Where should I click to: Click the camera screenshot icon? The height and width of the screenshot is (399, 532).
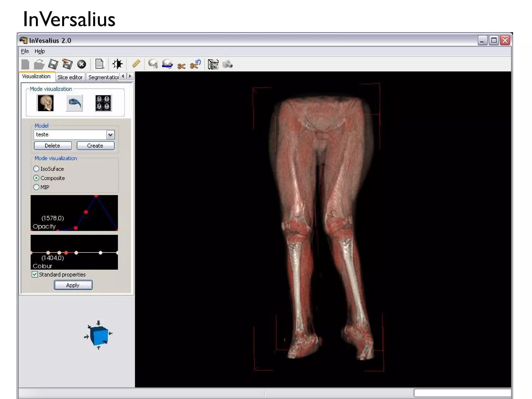228,64
